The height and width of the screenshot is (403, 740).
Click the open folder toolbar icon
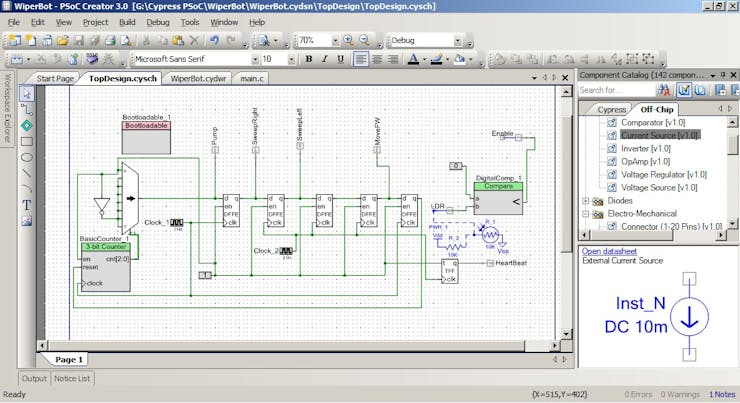(x=63, y=41)
